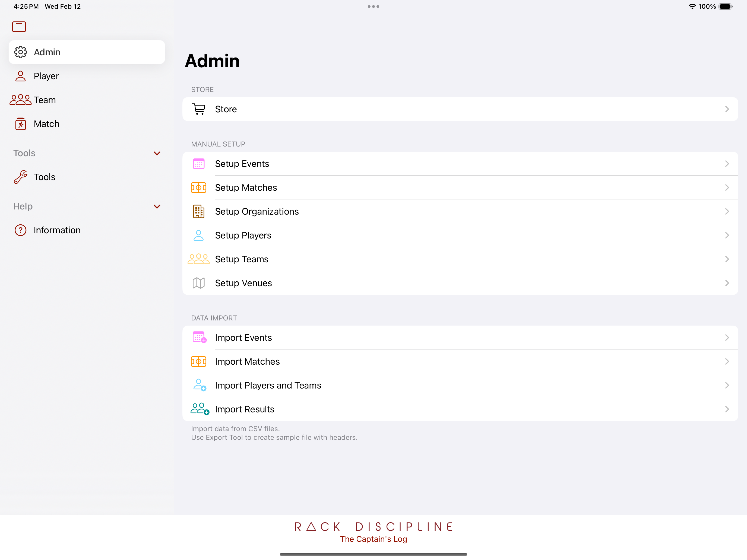Select Team in the sidebar
This screenshot has width=747, height=560.
pos(87,100)
